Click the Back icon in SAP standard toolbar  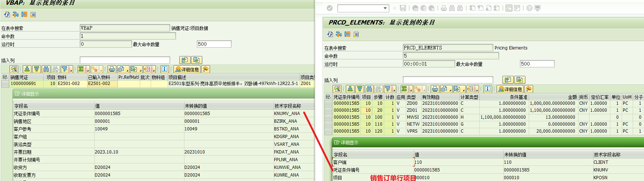(x=415, y=8)
